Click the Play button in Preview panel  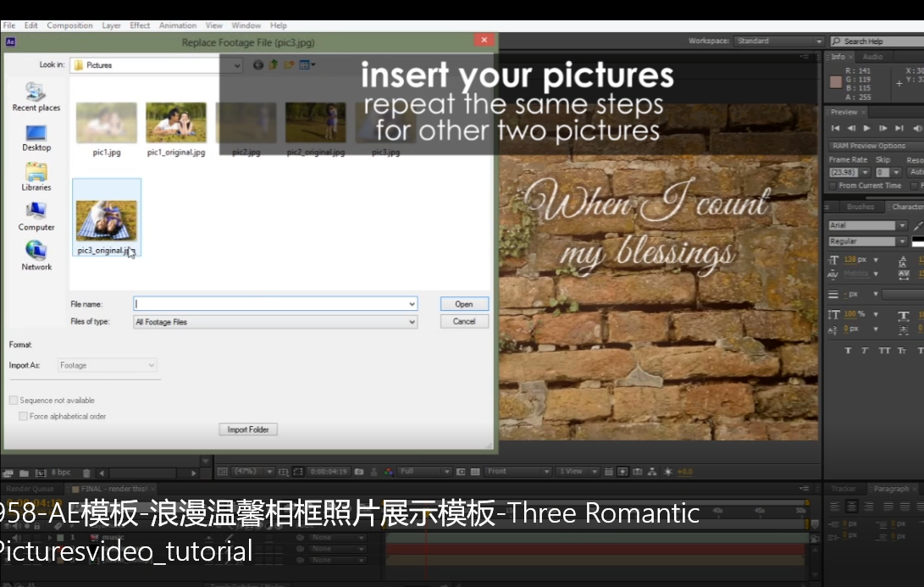pyautogui.click(x=866, y=129)
